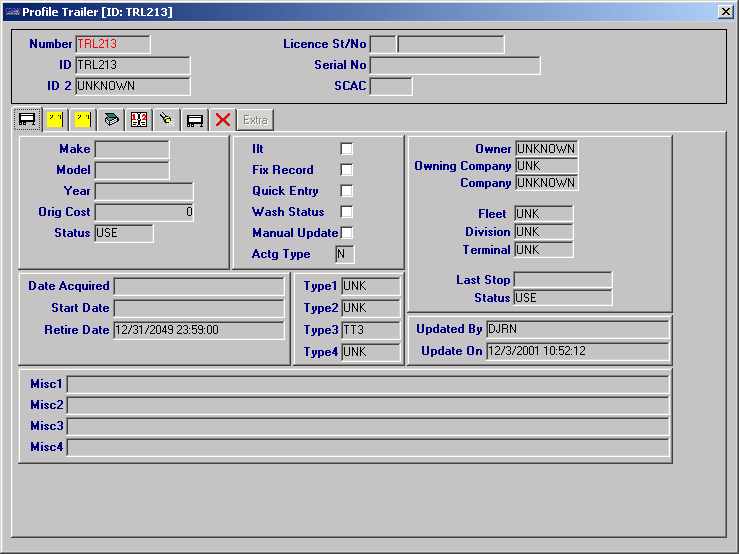Viewport: 739px width, 554px height.
Task: Click the Make field
Action: point(132,149)
